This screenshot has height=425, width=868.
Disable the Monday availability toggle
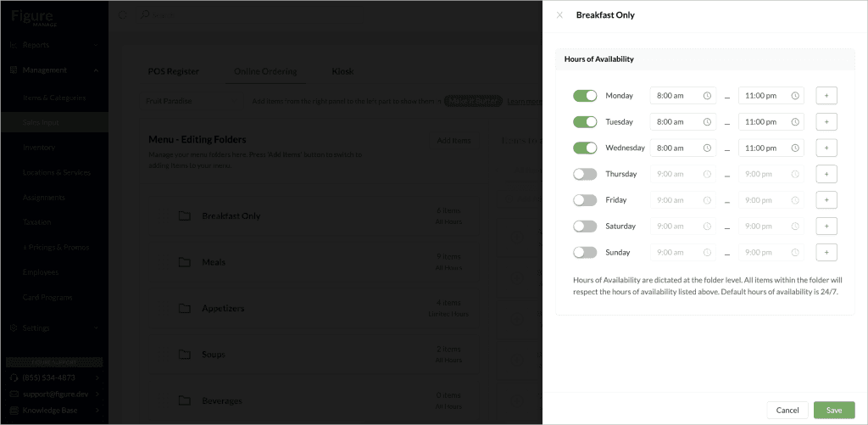[x=585, y=95]
